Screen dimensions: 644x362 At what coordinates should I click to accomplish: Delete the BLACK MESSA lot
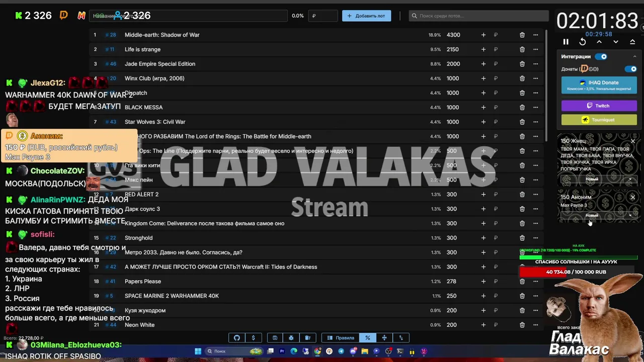(x=522, y=107)
